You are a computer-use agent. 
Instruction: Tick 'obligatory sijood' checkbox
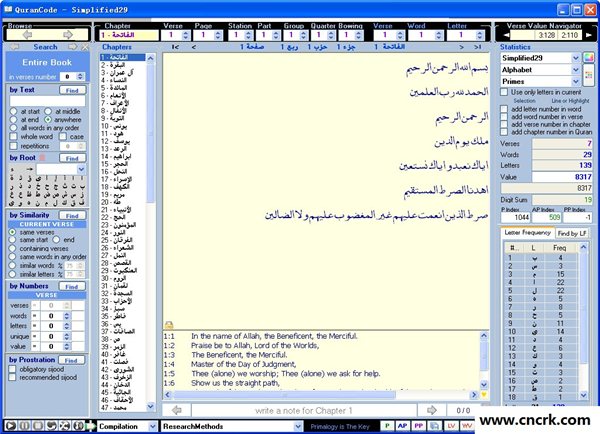[x=13, y=369]
